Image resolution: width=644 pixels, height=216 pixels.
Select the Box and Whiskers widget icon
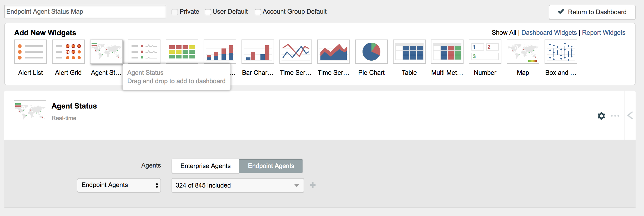click(561, 52)
